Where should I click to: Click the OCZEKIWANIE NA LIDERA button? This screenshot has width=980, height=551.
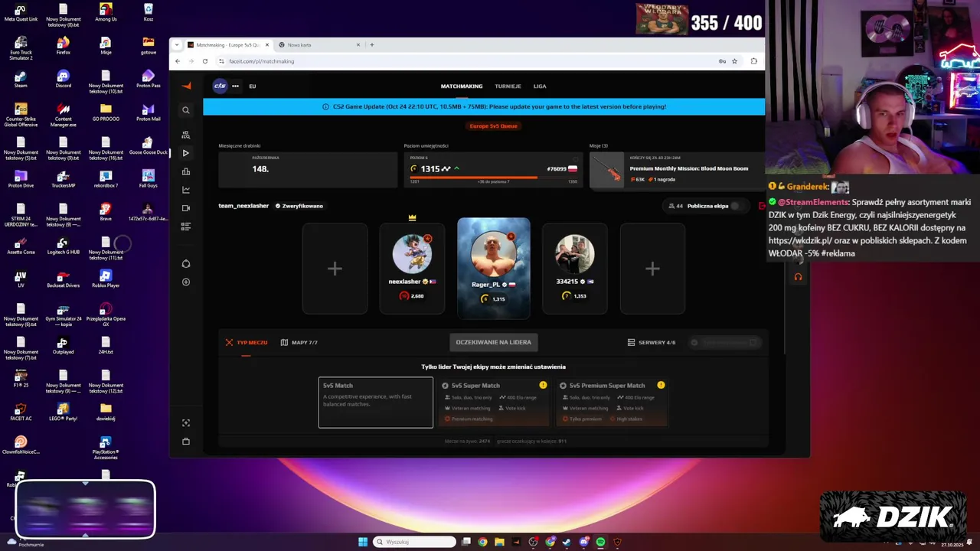click(493, 342)
